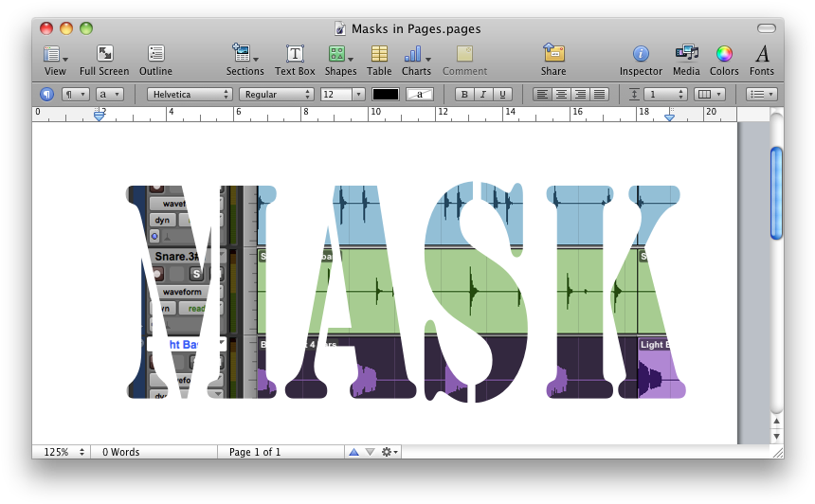Click the window resize grip corner
815x504 pixels.
[x=778, y=453]
